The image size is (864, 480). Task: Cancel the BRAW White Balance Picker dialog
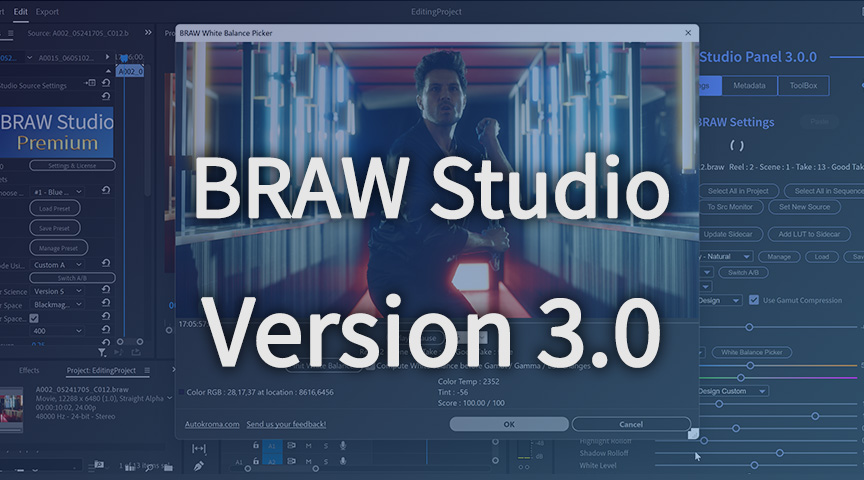(x=630, y=424)
